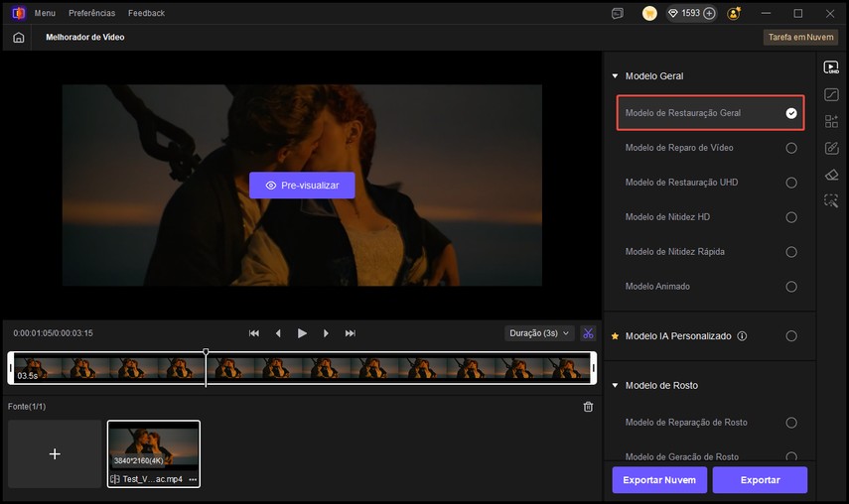The height and width of the screenshot is (504, 849).
Task: Add more credits with plus icon
Action: tap(709, 13)
